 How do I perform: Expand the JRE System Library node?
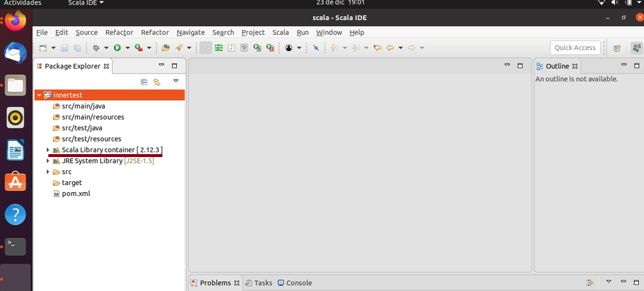pyautogui.click(x=47, y=161)
